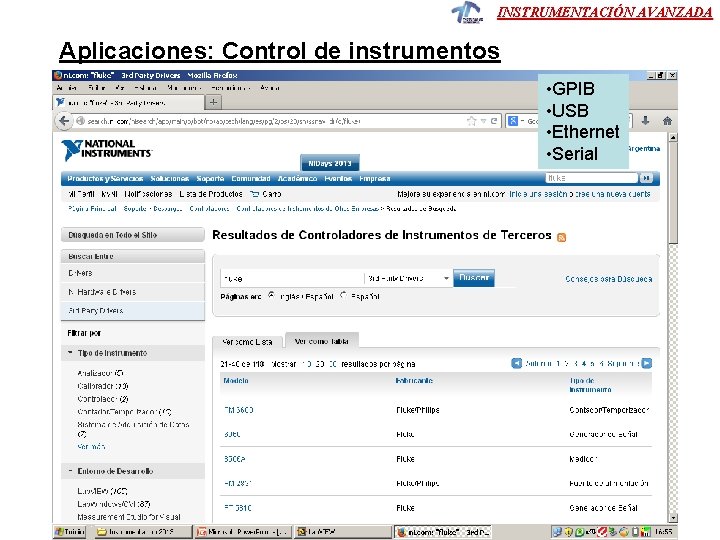Image resolution: width=720 pixels, height=540 pixels.
Task: Switch to the Ver como Lista tab
Action: [x=247, y=342]
